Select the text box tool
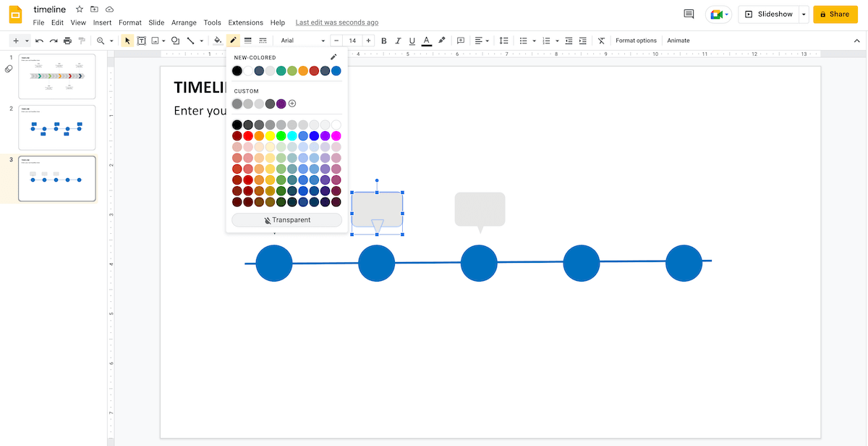 (x=142, y=41)
